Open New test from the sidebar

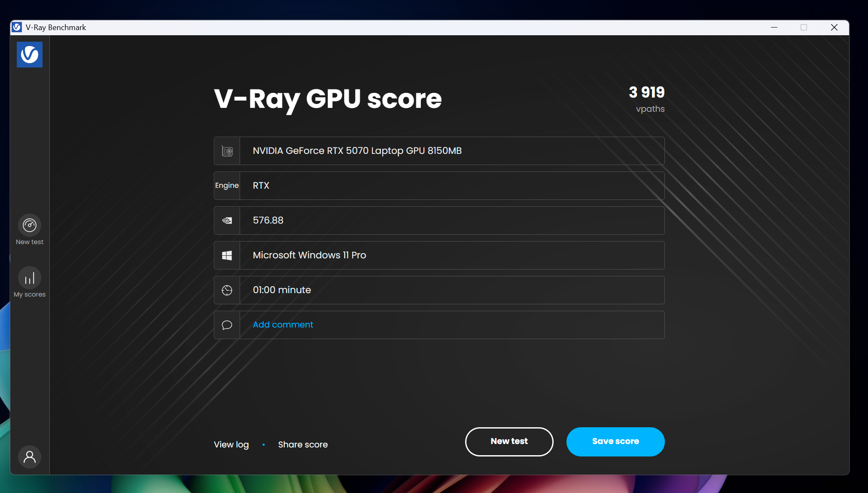(x=30, y=230)
